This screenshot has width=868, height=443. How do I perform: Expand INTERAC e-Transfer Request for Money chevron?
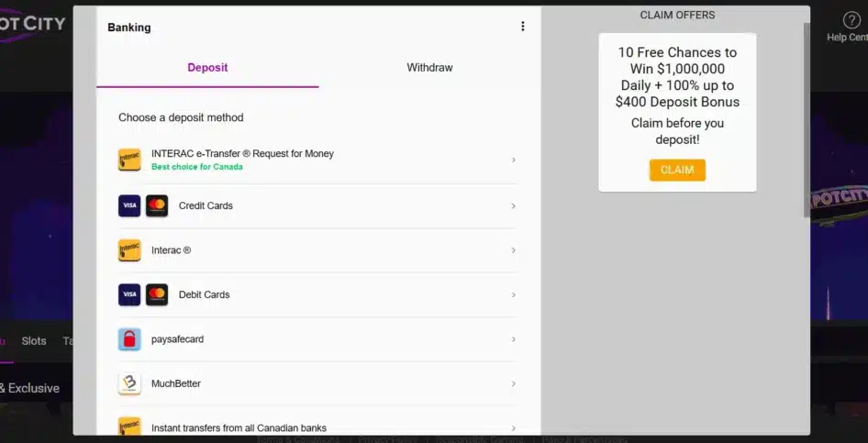point(513,161)
